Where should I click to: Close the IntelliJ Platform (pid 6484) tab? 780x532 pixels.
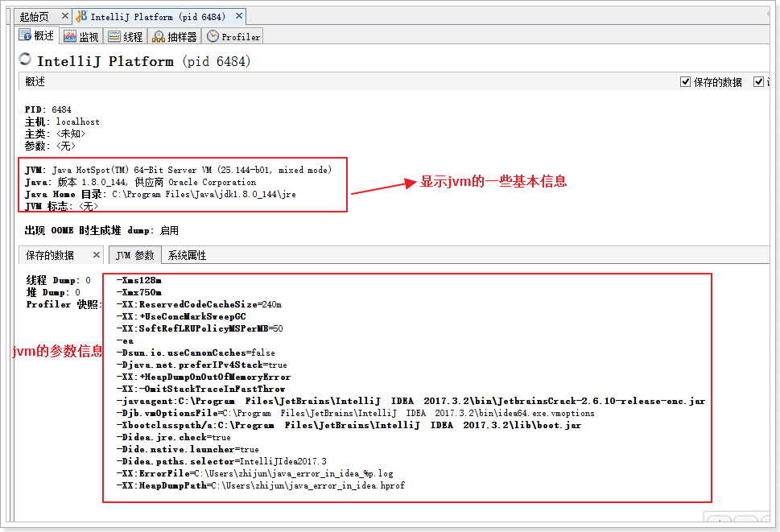[239, 16]
